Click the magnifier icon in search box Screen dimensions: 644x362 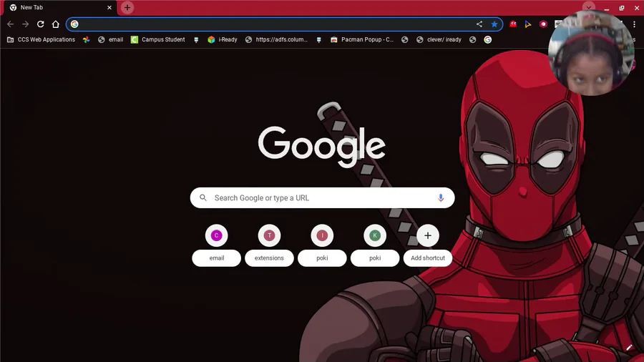click(x=203, y=198)
